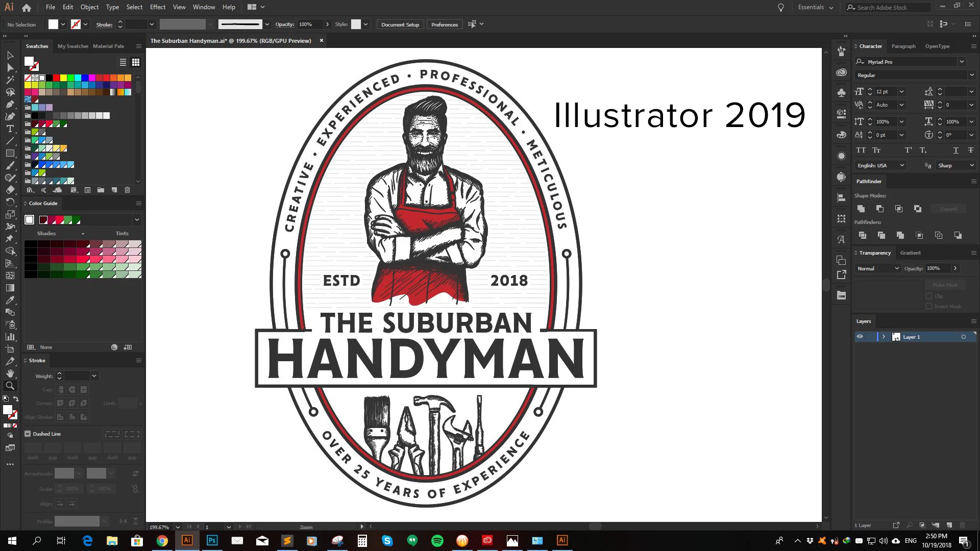The width and height of the screenshot is (980, 551).
Task: Choose the Rectangle tool
Action: (x=10, y=153)
